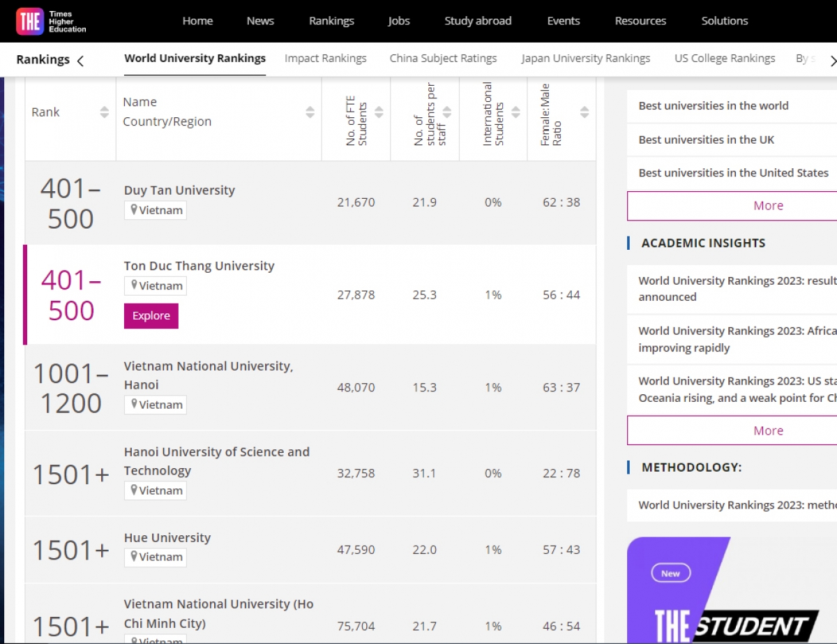The image size is (837, 644).
Task: Open Best universities in the United States link
Action: point(734,173)
